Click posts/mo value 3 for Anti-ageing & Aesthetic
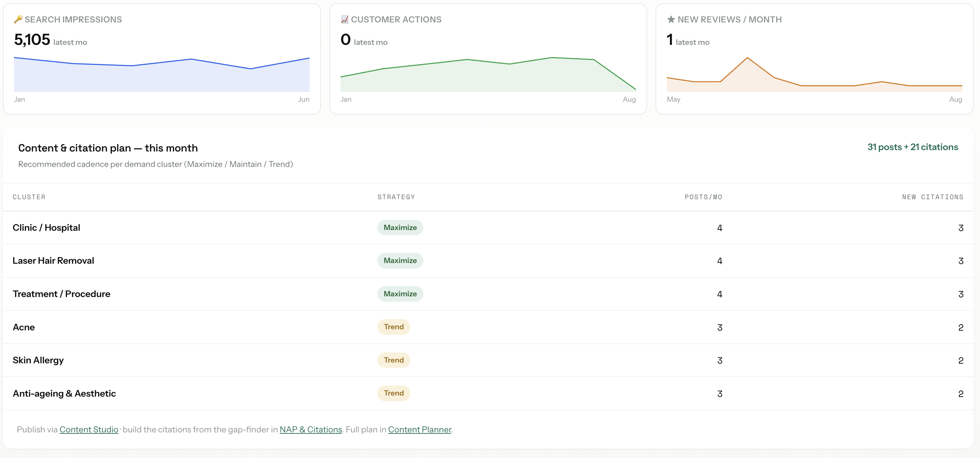Viewport: 980px width, 458px height. (719, 394)
